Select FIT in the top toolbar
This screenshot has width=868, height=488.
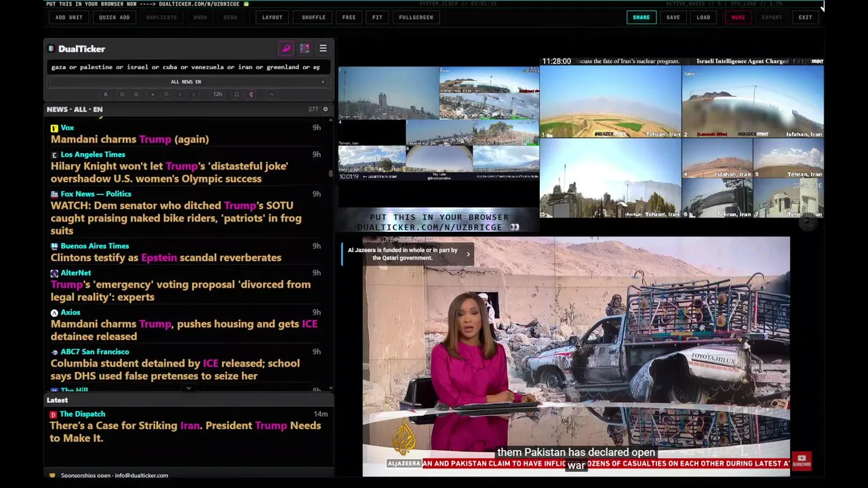[x=377, y=18]
